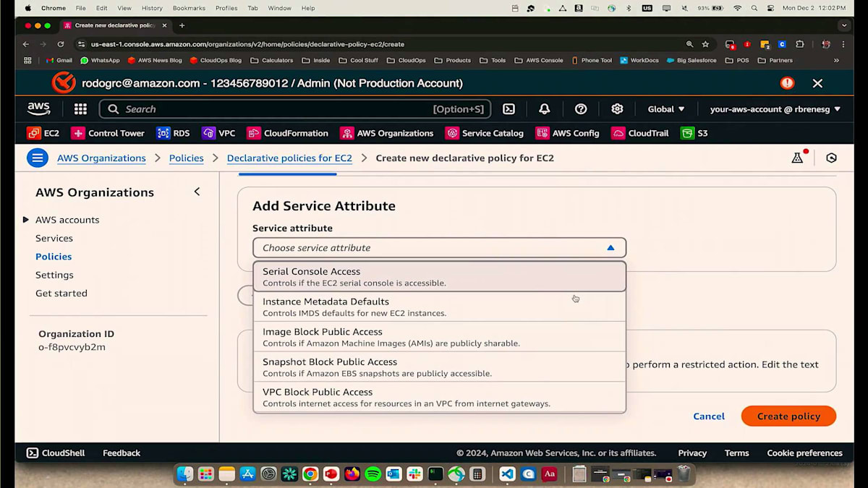Screen dimensions: 868x488
Task: Open CloudFormation shortcut
Action: pyautogui.click(x=287, y=133)
